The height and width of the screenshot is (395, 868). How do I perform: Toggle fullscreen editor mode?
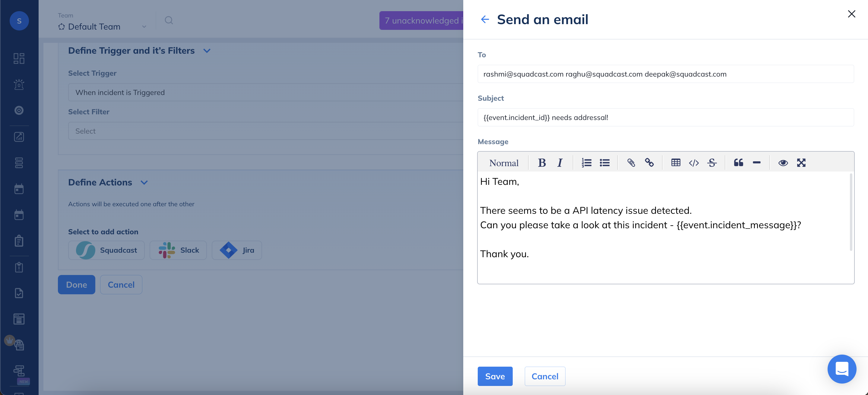pos(801,163)
